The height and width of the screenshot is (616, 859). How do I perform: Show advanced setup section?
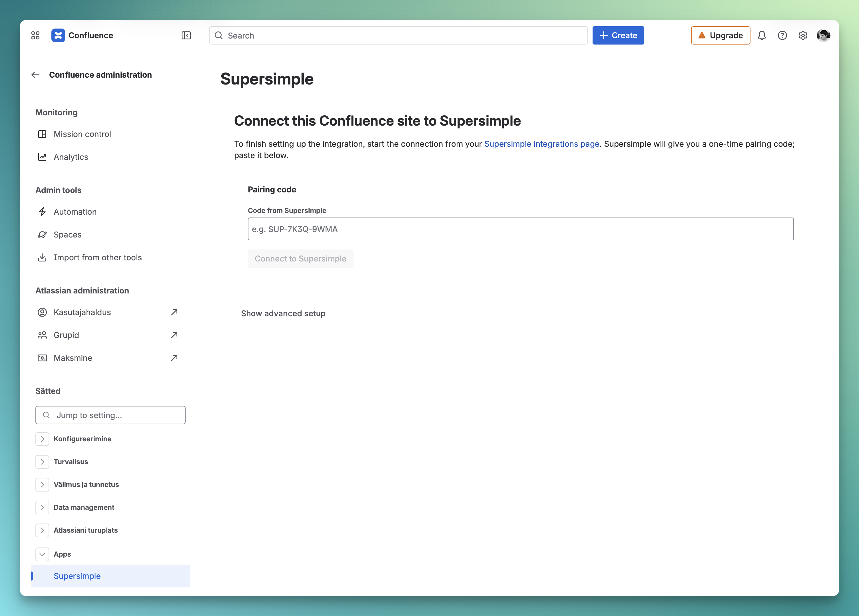coord(283,313)
